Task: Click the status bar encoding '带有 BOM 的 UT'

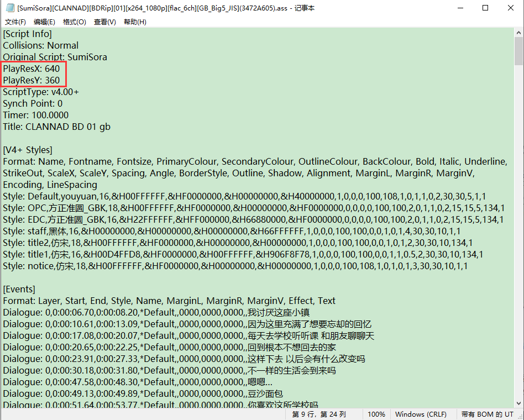Action: [487, 414]
